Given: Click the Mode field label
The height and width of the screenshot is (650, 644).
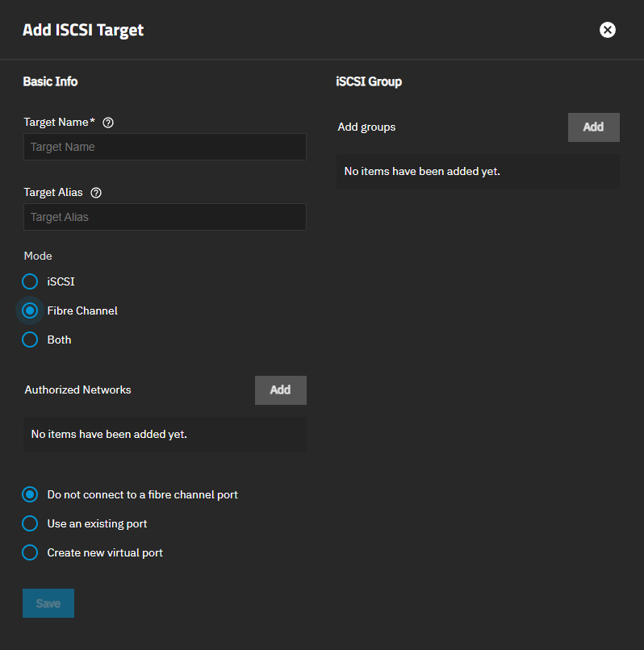Looking at the screenshot, I should (x=38, y=256).
